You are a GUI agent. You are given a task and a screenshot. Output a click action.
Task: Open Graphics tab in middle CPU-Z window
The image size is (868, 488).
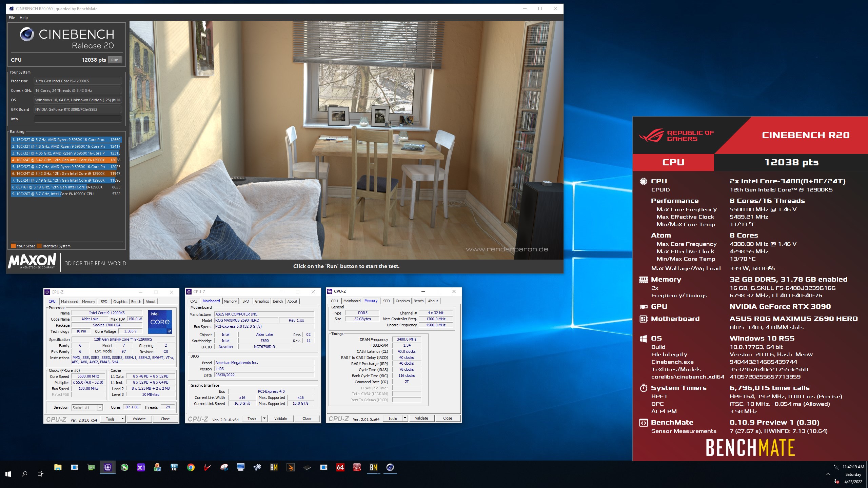[x=262, y=301]
